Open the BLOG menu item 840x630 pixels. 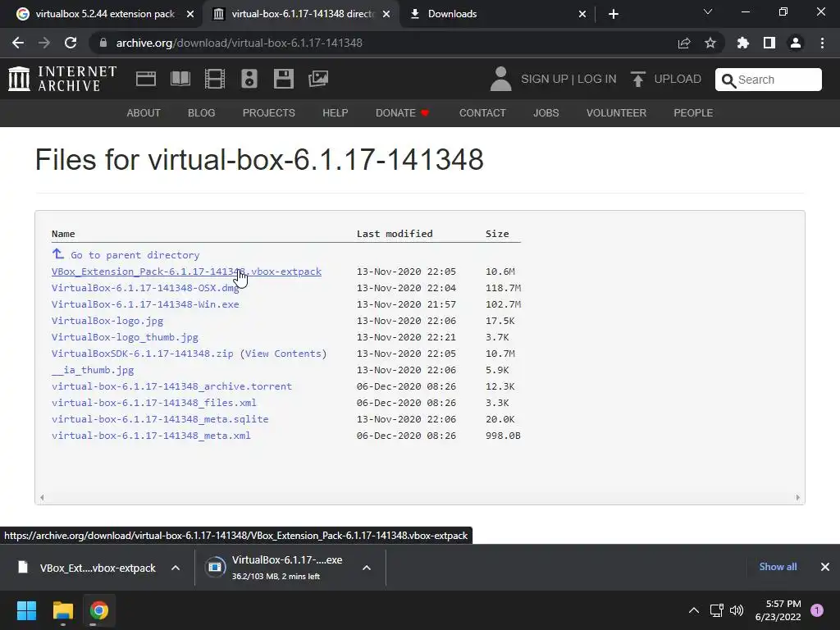pos(202,113)
